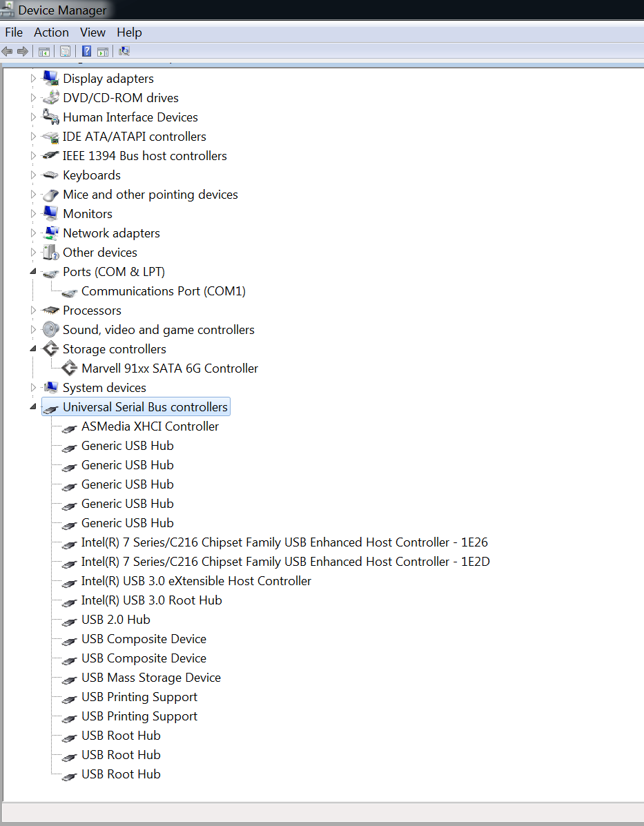The width and height of the screenshot is (644, 826).
Task: Select Communications Port (COM1) label
Action: (164, 291)
